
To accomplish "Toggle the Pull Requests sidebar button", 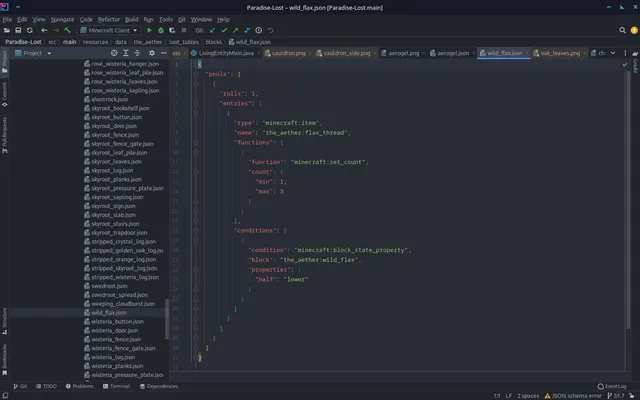I will click(x=4, y=135).
